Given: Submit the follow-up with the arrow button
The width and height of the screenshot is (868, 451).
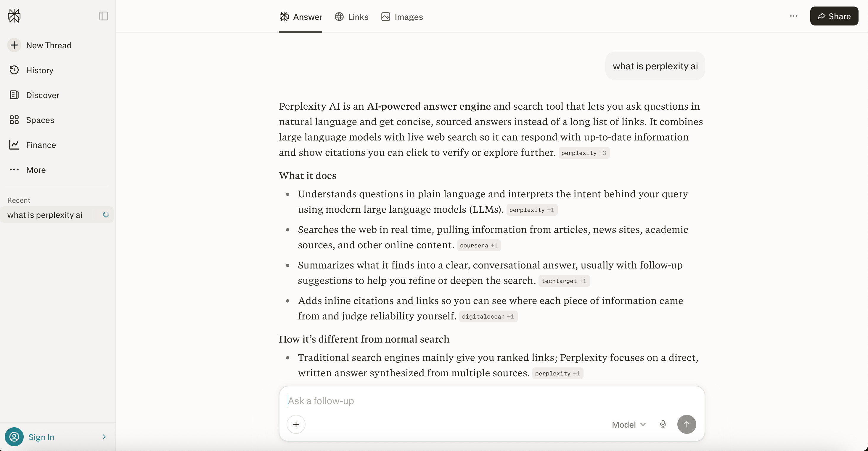Looking at the screenshot, I should (687, 424).
